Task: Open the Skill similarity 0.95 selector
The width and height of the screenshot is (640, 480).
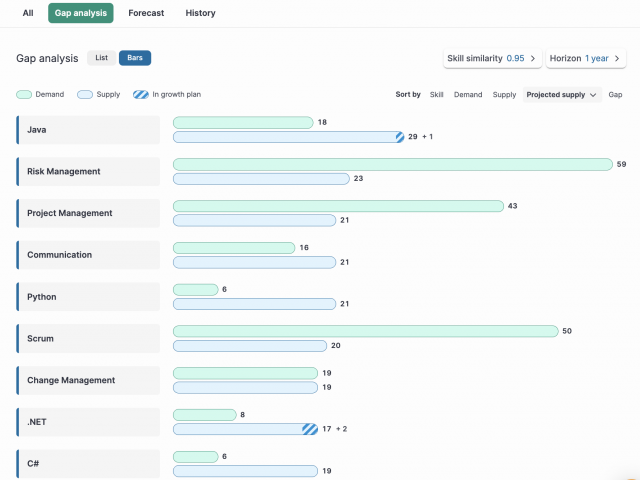Action: pos(493,58)
